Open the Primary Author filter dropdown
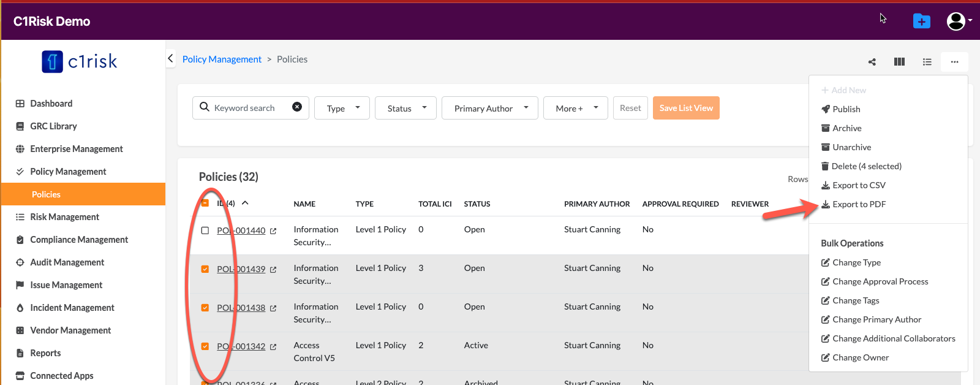This screenshot has height=385, width=980. [x=489, y=108]
